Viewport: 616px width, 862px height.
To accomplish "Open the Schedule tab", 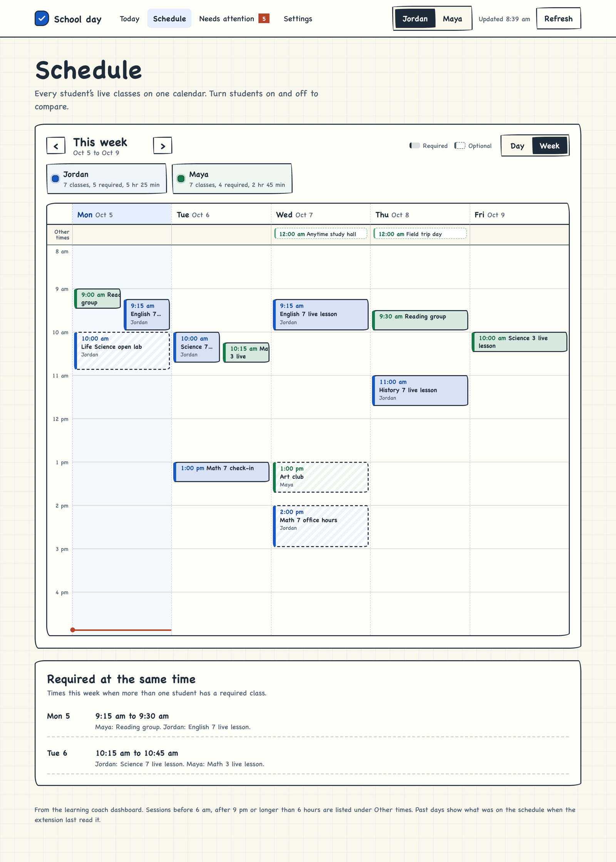I will point(169,18).
